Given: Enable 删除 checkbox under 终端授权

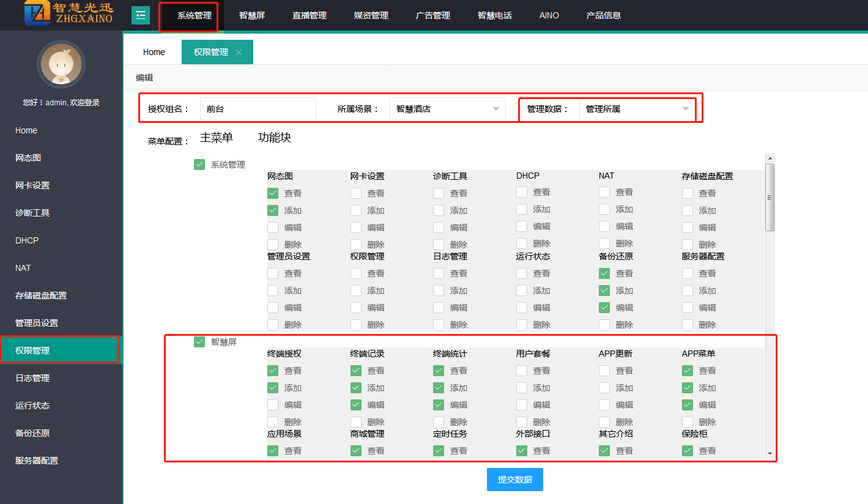Looking at the screenshot, I should coord(273,422).
